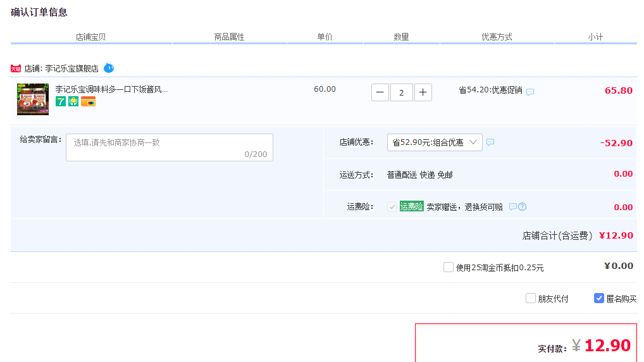This screenshot has height=362, width=644.
Task: Click the green 7-day return badge
Action: coord(60,101)
